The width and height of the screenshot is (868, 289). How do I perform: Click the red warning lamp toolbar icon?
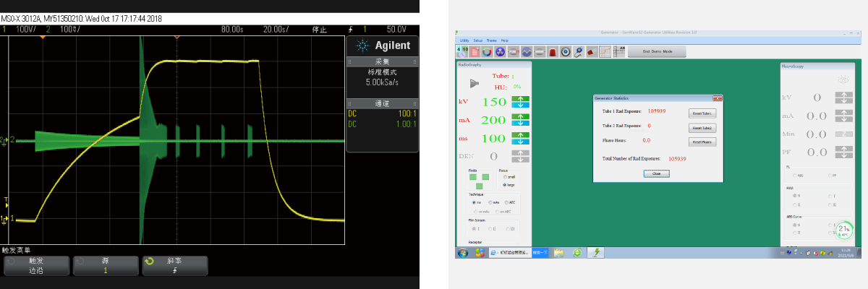[x=553, y=51]
